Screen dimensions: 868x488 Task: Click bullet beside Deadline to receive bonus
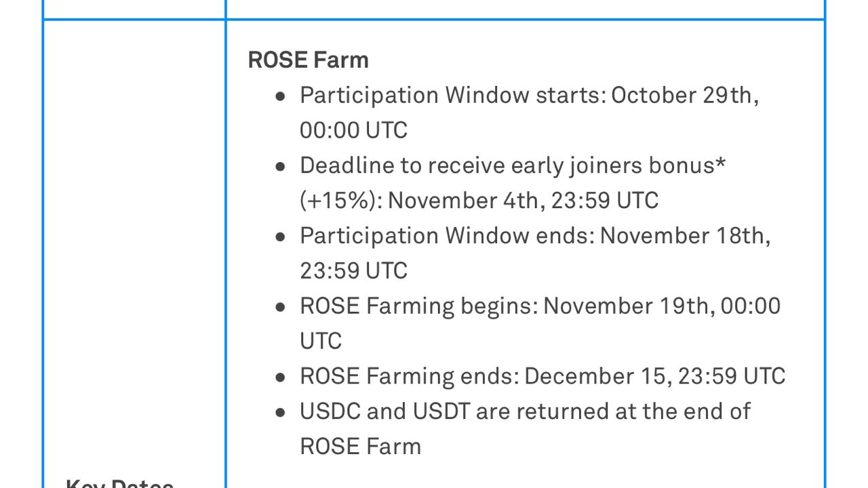[x=281, y=167]
